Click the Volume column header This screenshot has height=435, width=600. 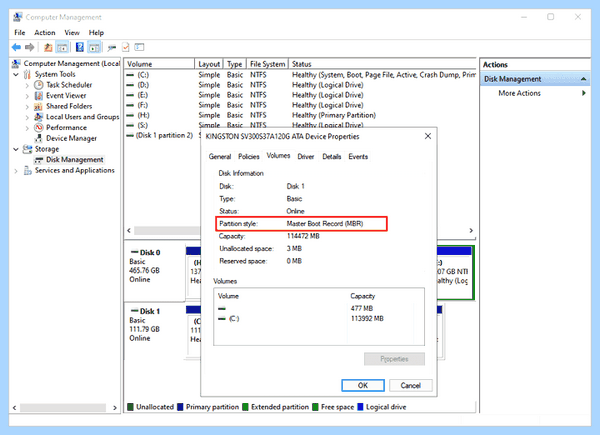pos(160,64)
